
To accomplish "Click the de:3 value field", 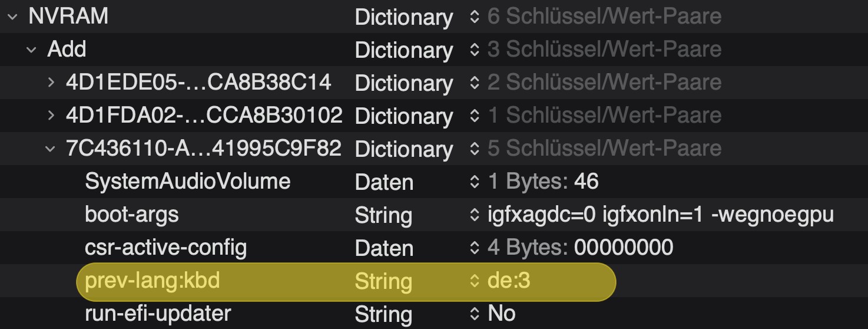I will tap(509, 281).
